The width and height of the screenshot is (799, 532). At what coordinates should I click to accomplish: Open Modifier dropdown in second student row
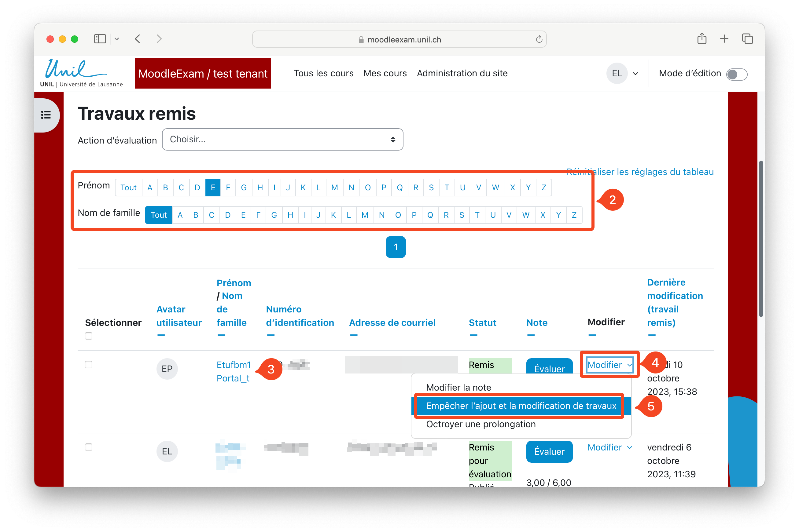[609, 447]
